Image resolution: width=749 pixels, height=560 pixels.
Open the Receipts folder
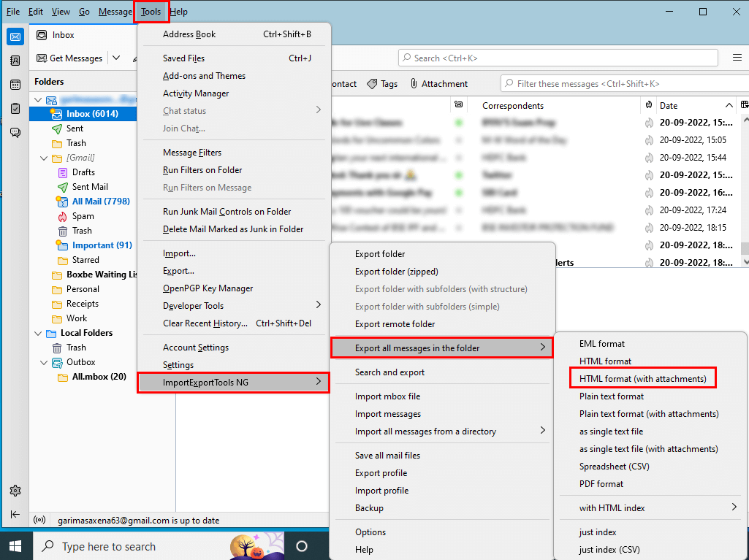[82, 304]
